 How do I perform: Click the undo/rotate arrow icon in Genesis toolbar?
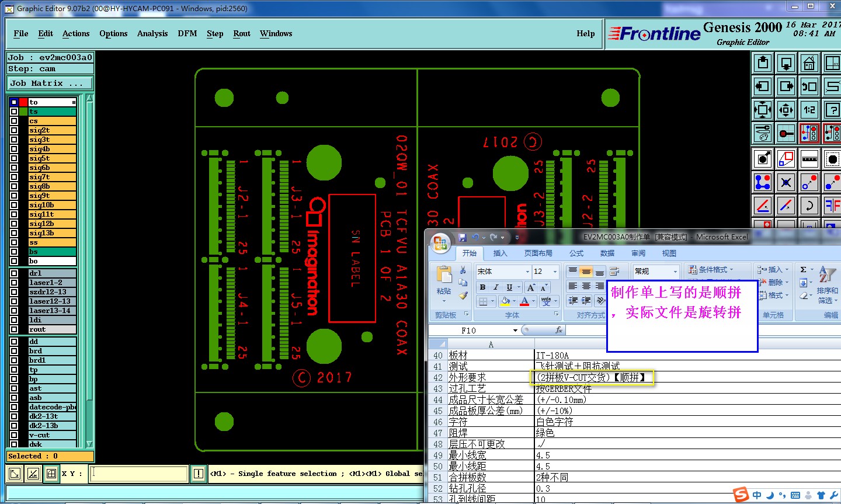[809, 205]
